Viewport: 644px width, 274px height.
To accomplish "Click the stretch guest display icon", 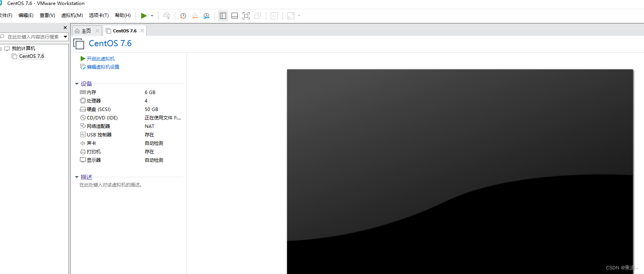I will [291, 16].
